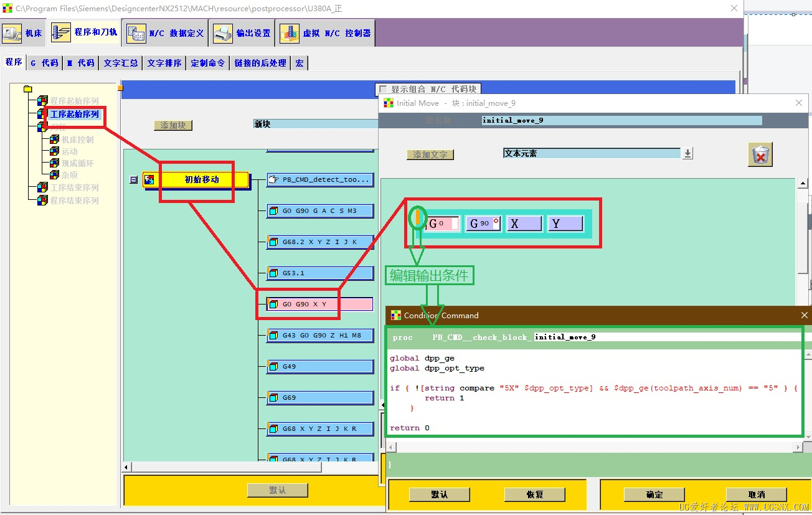Select the G53.1 block
The width and height of the screenshot is (812, 515).
pos(320,273)
